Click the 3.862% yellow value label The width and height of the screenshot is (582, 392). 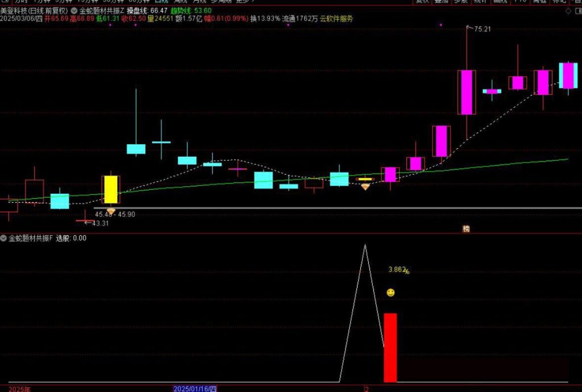[398, 270]
